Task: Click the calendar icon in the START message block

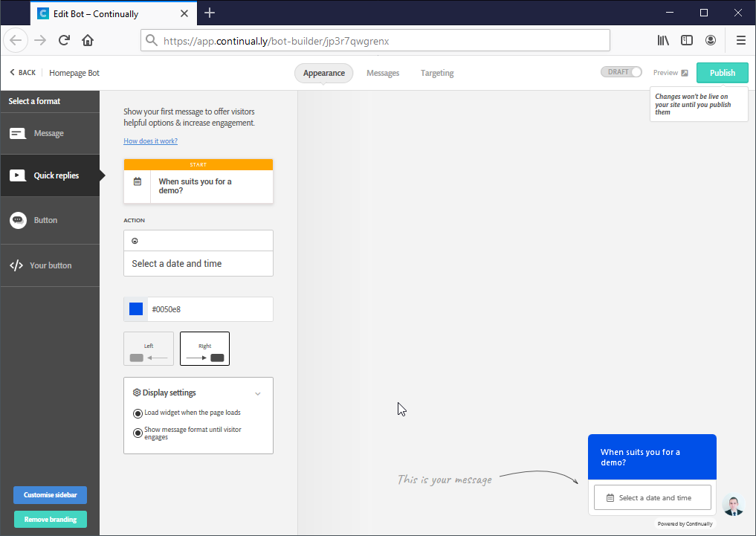Action: click(x=137, y=181)
